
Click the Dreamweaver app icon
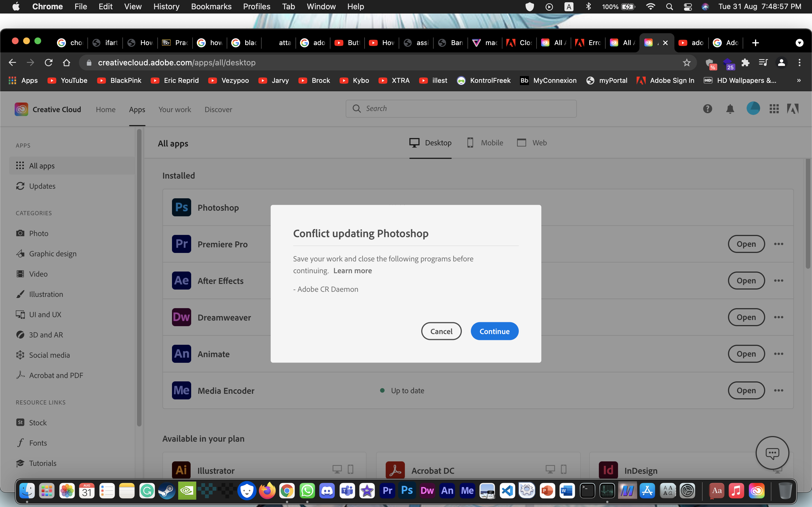point(181,317)
